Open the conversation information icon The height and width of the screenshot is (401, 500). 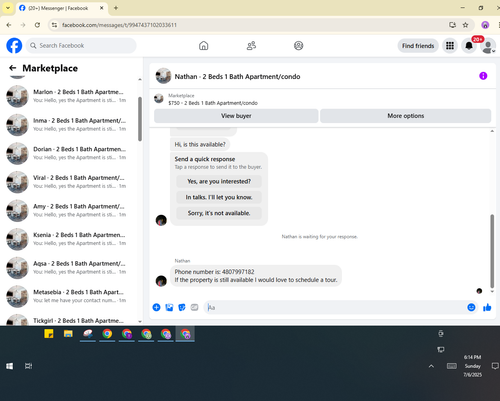pos(483,76)
